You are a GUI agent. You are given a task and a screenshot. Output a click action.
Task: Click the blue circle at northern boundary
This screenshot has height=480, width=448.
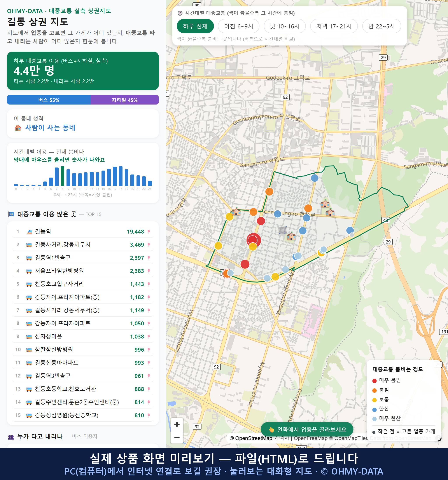[x=314, y=178]
